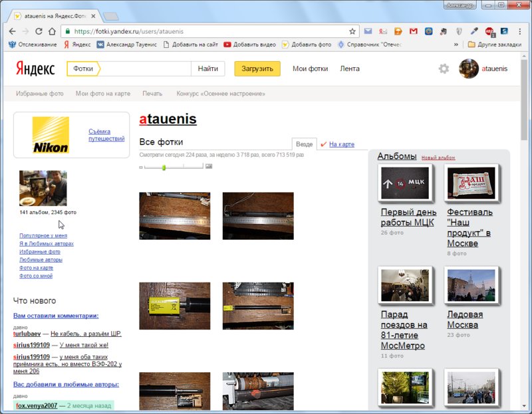Open the Избранные фото submenu item
The width and height of the screenshot is (532, 414).
[x=40, y=94]
